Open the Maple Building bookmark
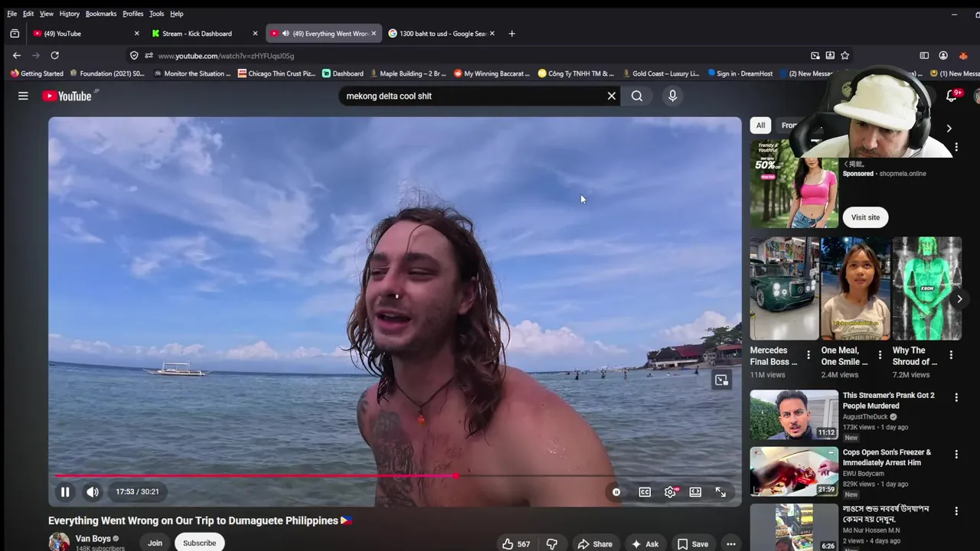 (x=407, y=73)
